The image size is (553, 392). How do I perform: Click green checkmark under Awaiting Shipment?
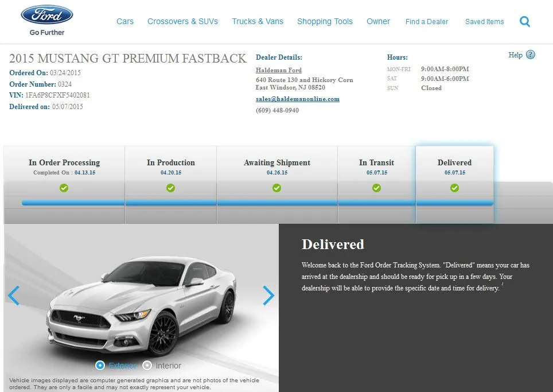point(277,188)
